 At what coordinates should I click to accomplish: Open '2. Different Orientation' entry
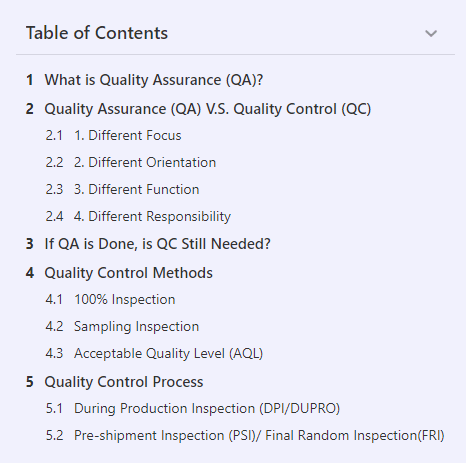click(x=145, y=163)
